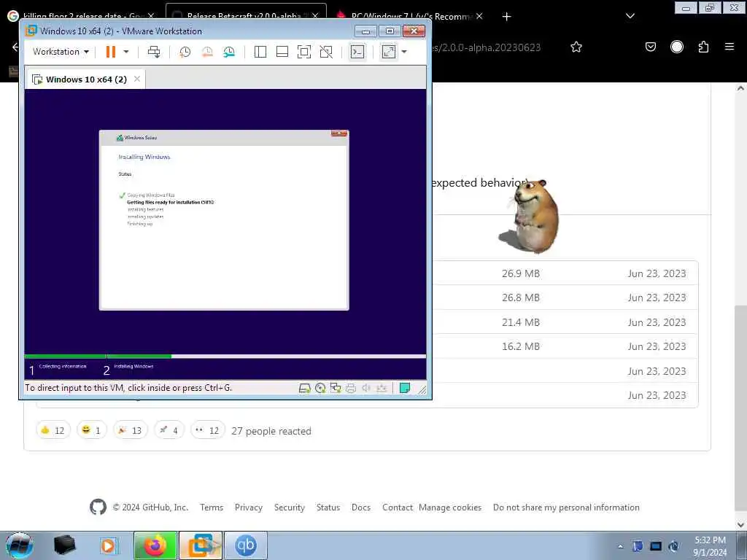Click the "Getting files ready for installation" status line
This screenshot has width=747, height=560.
point(171,203)
